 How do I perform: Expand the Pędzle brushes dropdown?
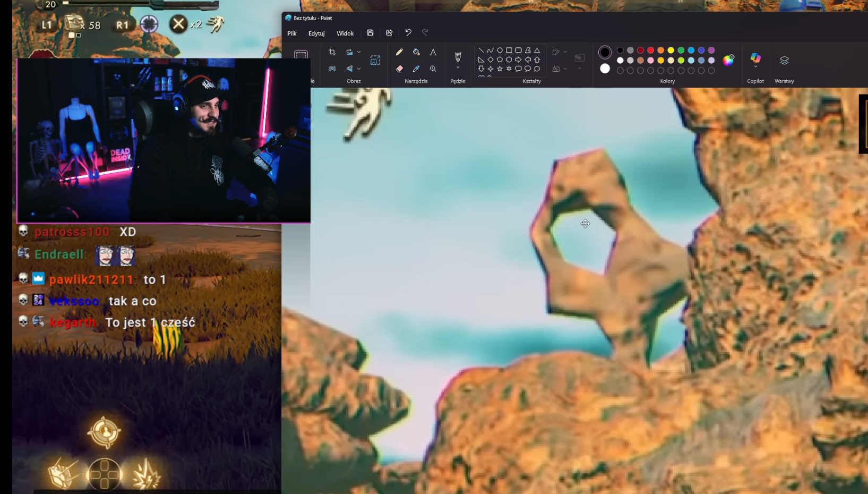[x=458, y=68]
